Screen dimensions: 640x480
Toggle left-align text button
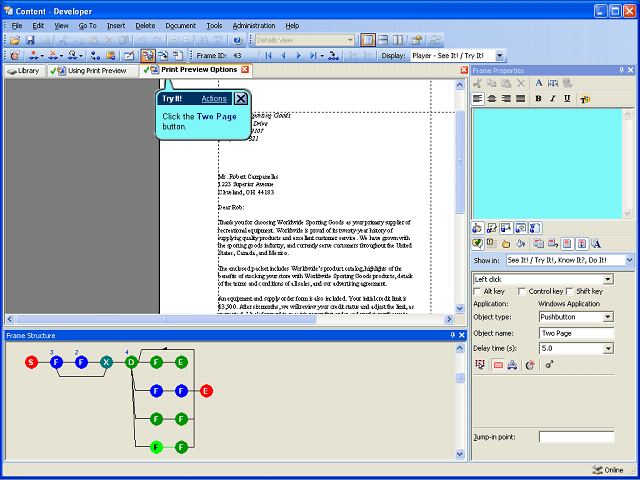[x=478, y=99]
